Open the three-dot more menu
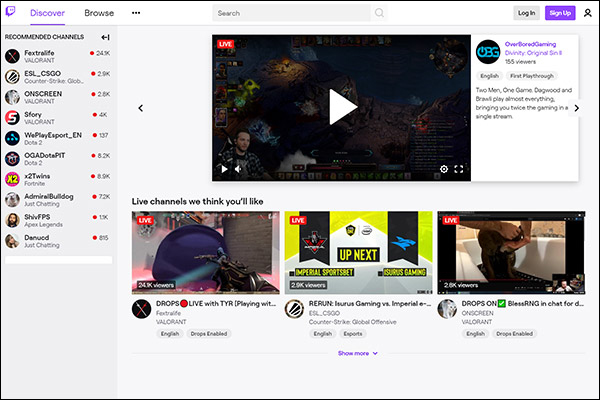Viewport: 600px width, 400px height. pos(136,13)
